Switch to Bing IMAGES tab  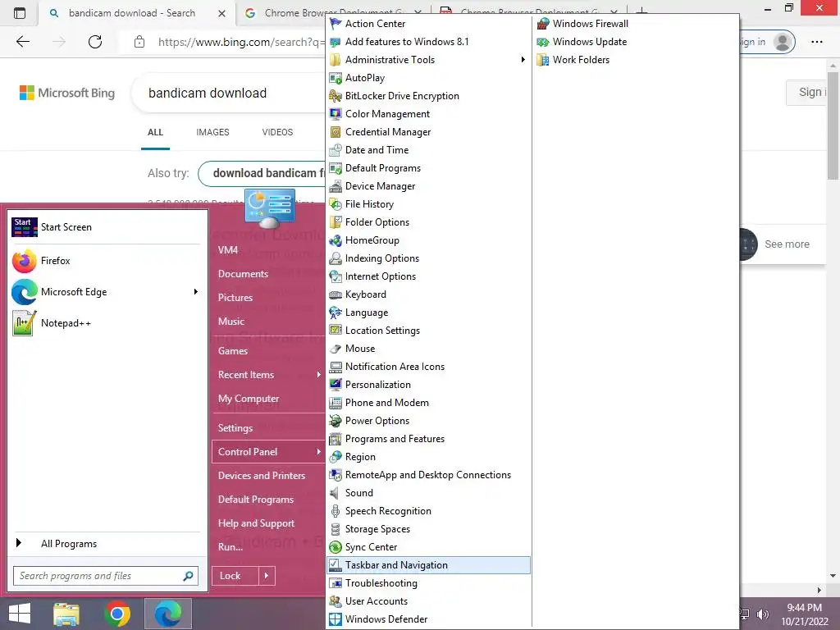[212, 132]
